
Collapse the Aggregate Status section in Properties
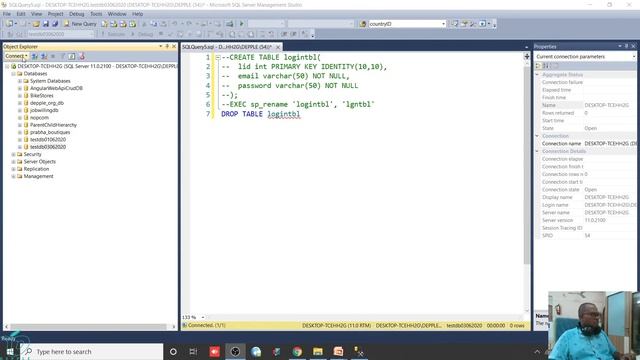coord(538,75)
